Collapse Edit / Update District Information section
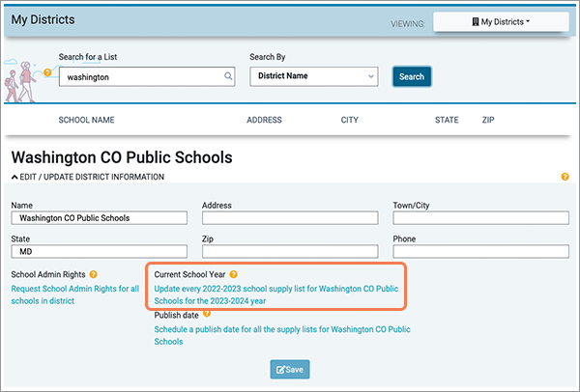Viewport: 580px width, 392px height. click(x=88, y=177)
